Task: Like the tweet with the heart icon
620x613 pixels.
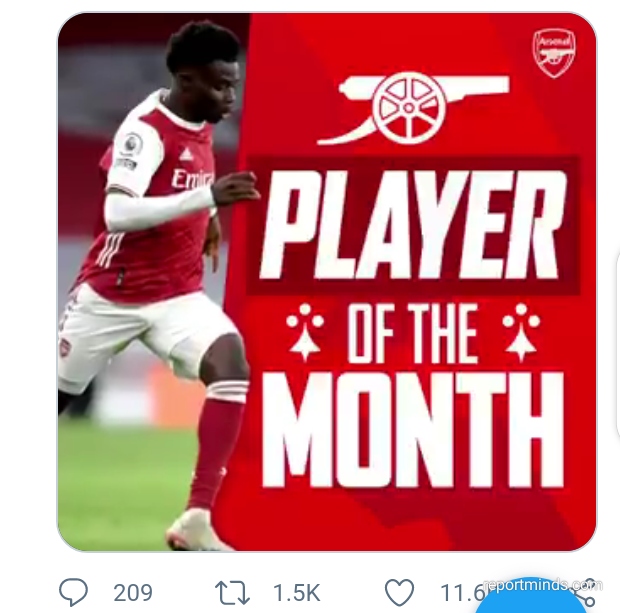Action: click(x=399, y=592)
